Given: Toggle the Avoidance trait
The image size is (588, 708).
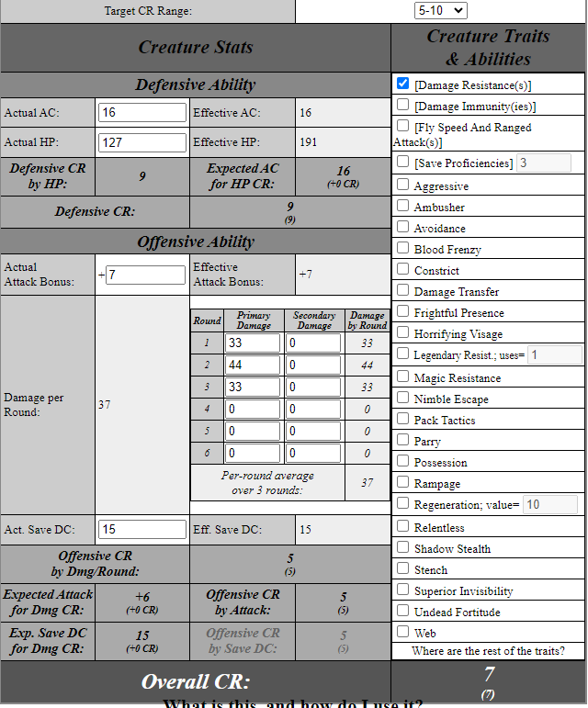Looking at the screenshot, I should click(402, 227).
